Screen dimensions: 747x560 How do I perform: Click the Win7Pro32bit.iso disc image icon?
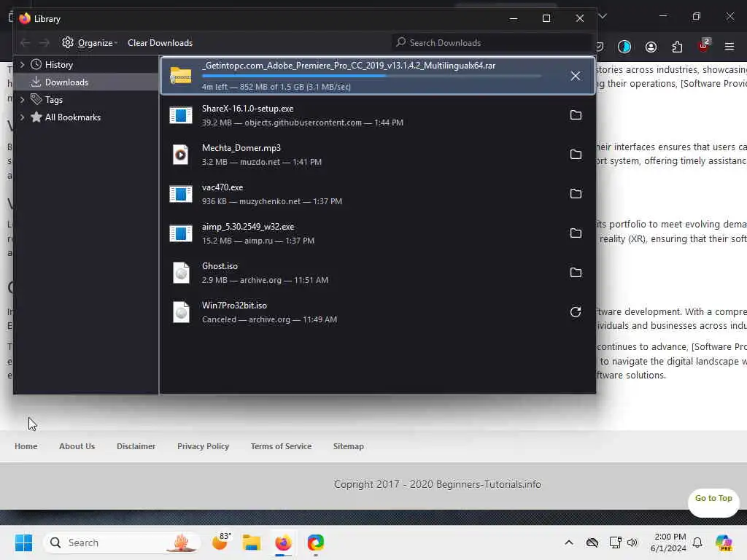pos(181,312)
